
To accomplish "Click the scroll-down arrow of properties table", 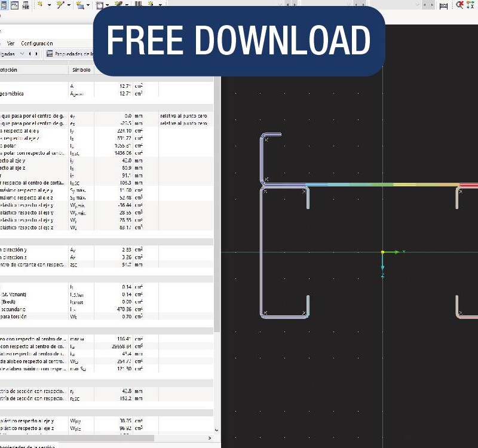I will [x=217, y=430].
